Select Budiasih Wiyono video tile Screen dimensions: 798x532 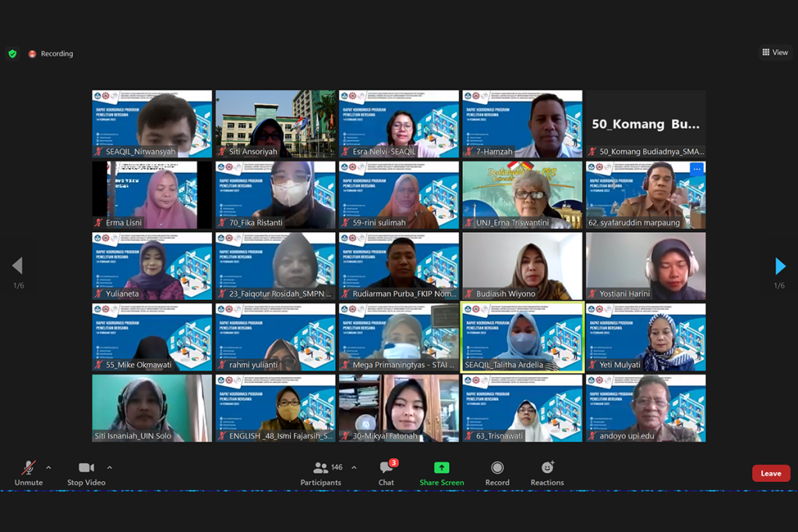coord(521,266)
